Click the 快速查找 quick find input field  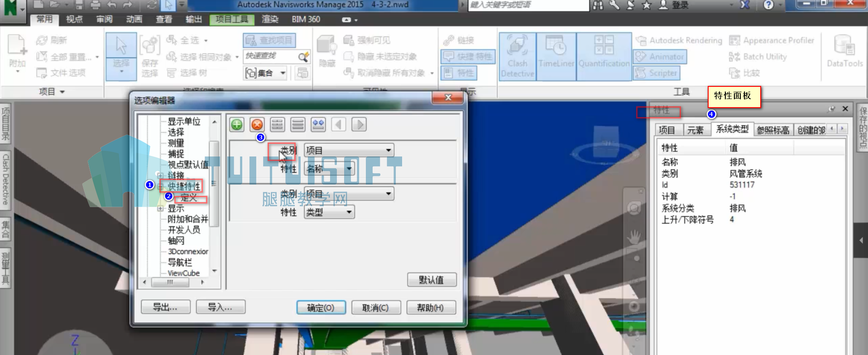pos(271,56)
